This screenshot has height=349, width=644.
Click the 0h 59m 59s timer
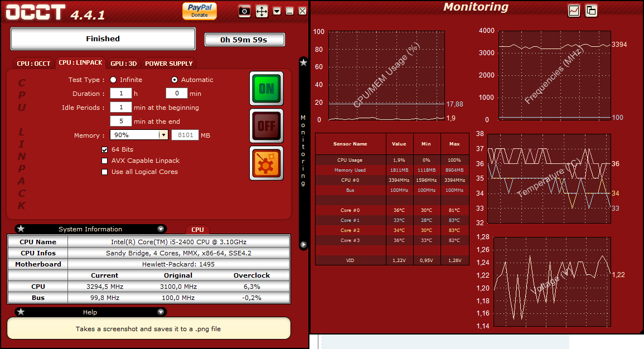(x=244, y=40)
